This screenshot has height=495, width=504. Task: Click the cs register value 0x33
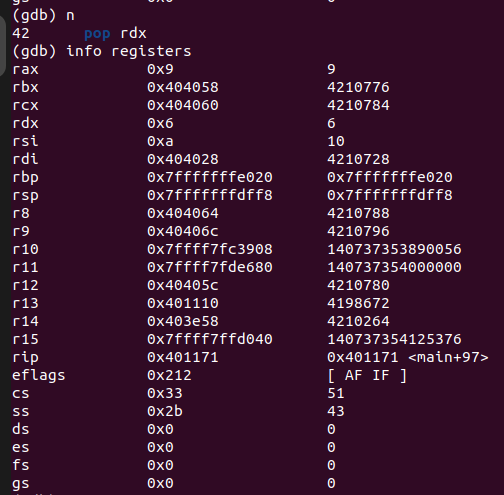pos(165,393)
